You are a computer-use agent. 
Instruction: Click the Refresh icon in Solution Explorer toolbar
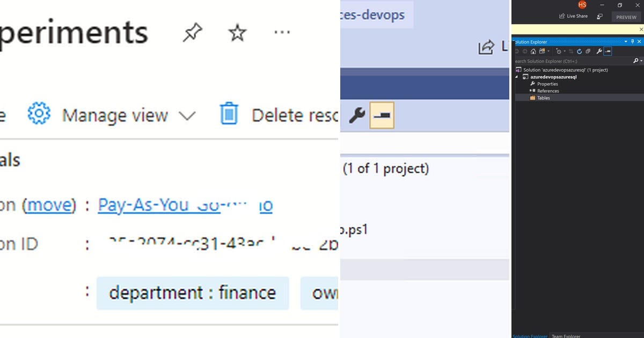(579, 51)
